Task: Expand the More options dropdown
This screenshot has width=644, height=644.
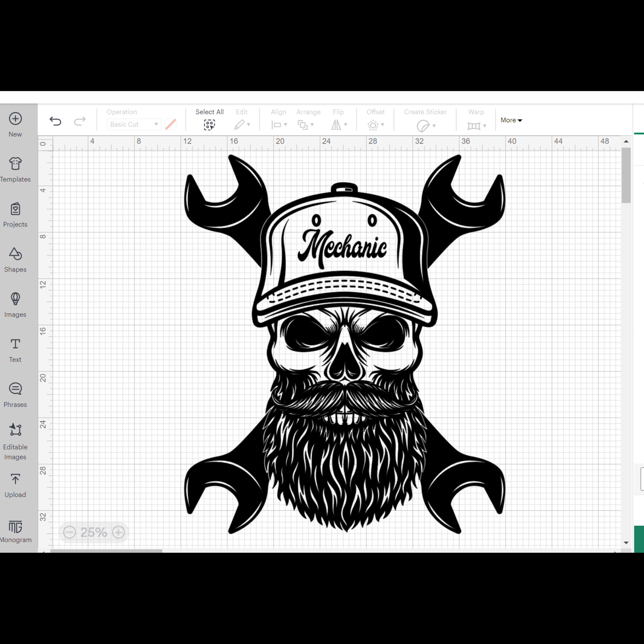Action: [511, 120]
